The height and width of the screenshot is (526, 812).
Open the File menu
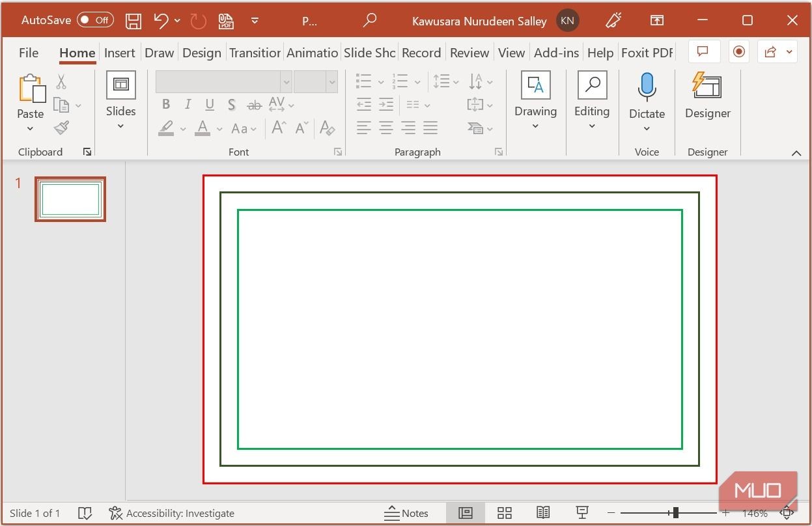[x=29, y=53]
